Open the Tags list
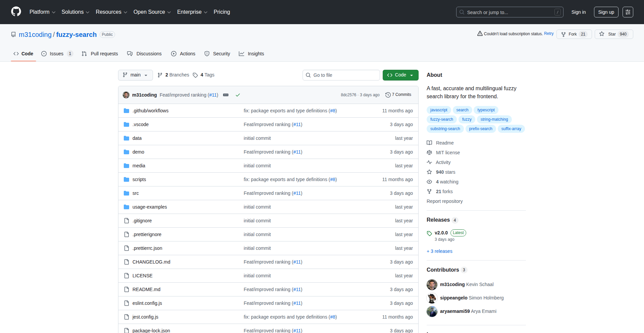Viewport: 644px width, 333px height. click(x=204, y=75)
